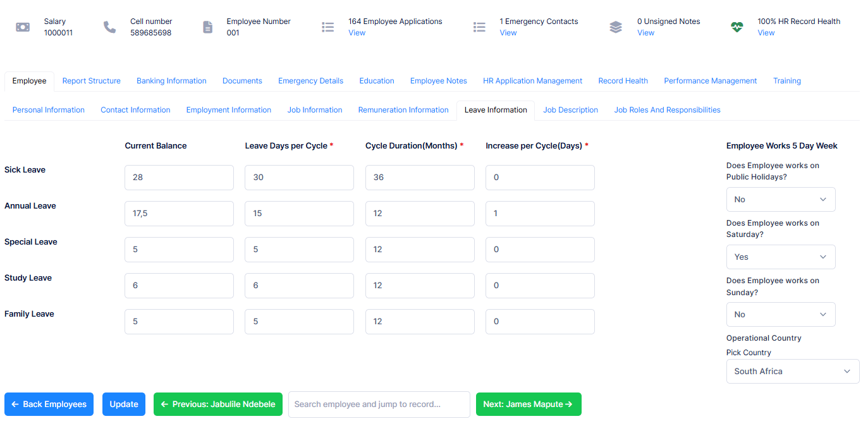Click the Employee Applications list icon
Viewport: 868px width, 426px height.
[327, 27]
